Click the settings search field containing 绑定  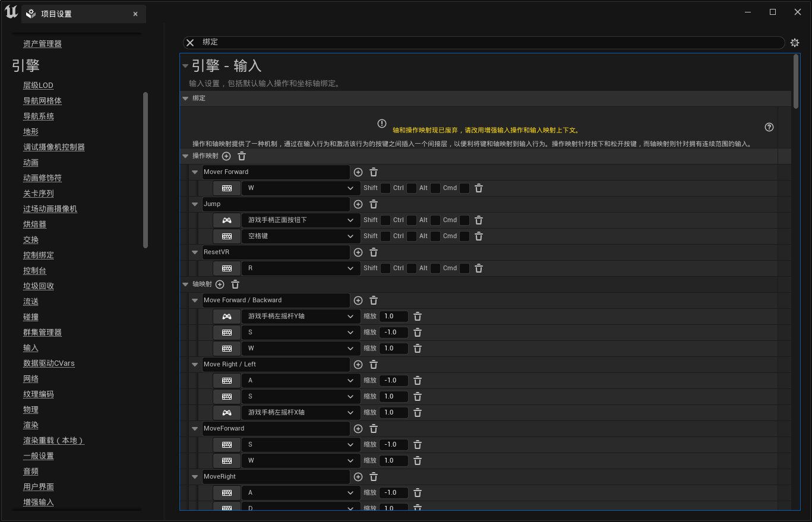484,43
